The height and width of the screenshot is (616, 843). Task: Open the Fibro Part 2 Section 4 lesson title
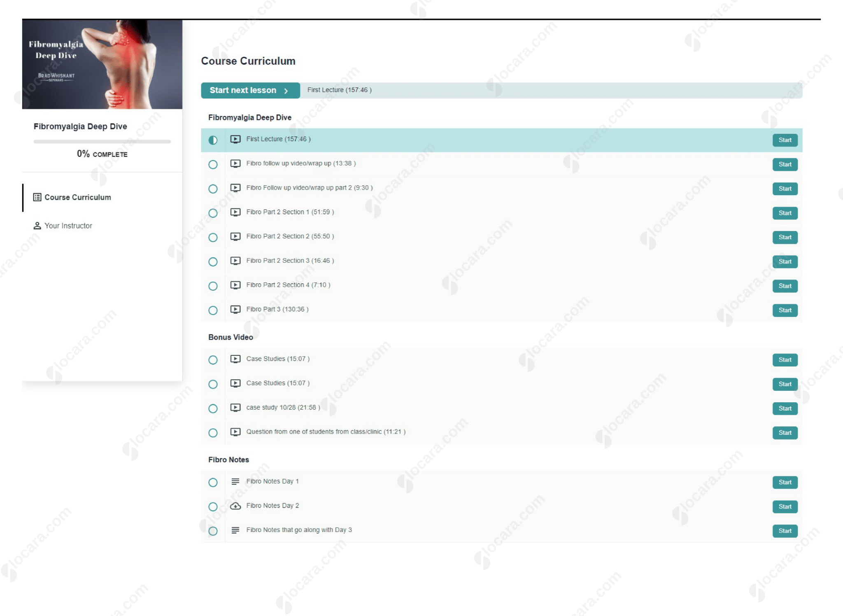click(x=288, y=285)
